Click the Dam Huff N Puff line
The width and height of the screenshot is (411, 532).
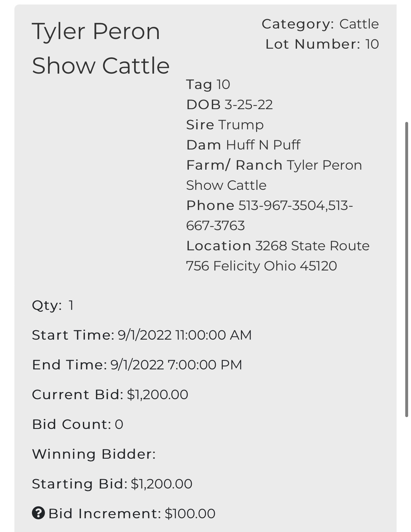click(x=243, y=145)
